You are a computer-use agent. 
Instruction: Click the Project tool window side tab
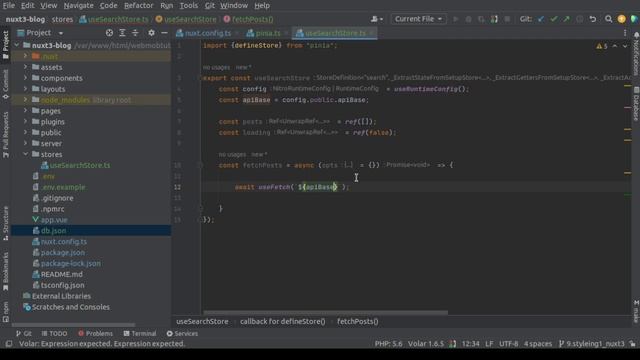click(x=5, y=44)
